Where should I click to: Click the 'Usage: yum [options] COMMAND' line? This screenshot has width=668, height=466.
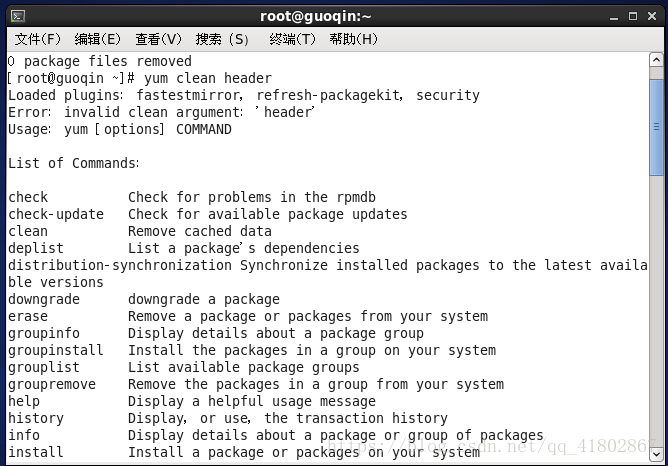coord(120,129)
